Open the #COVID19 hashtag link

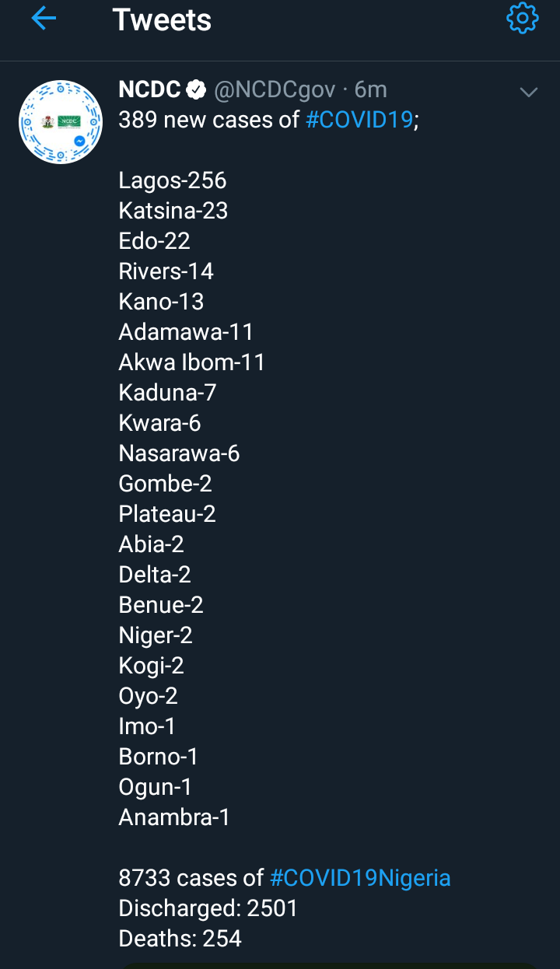(359, 121)
